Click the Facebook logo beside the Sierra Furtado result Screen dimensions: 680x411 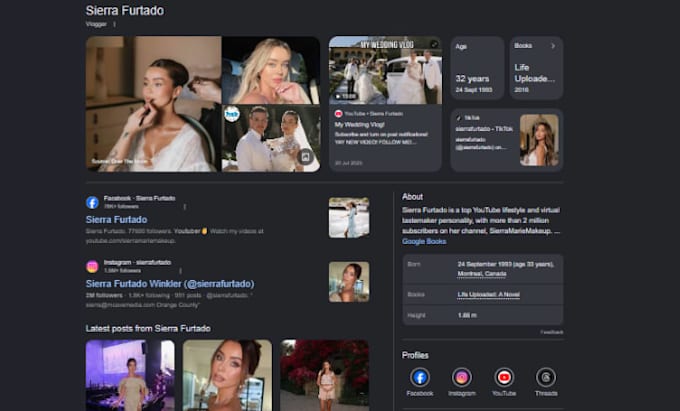pos(92,202)
